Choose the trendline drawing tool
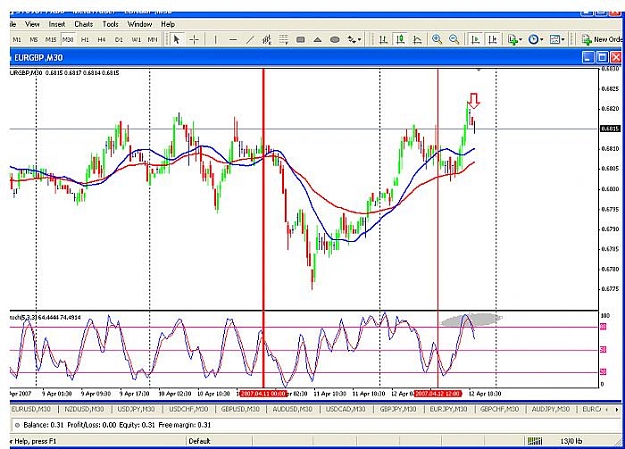Viewport: 625px width, 449px height. pos(250,39)
